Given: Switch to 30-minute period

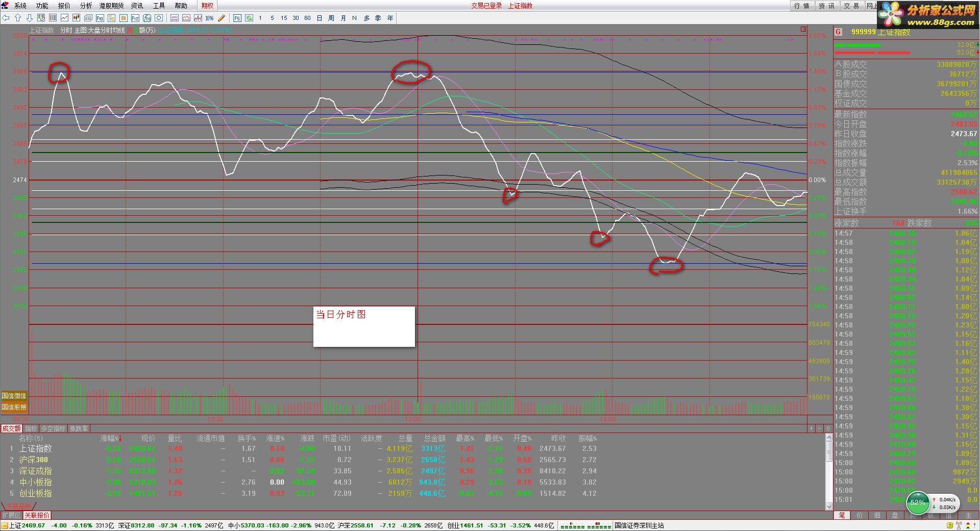Looking at the screenshot, I should click(x=296, y=18).
